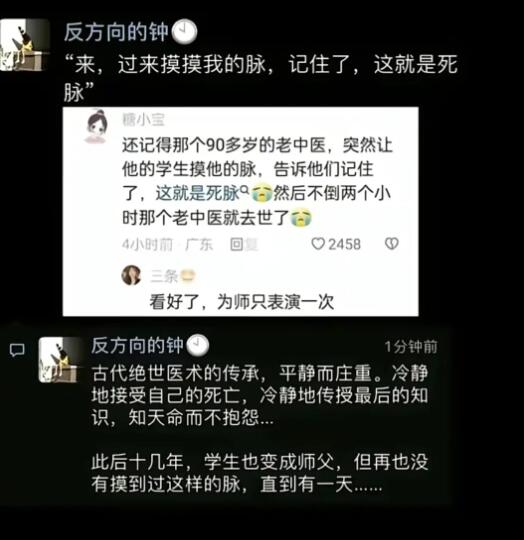Click the broken heart dislike icon

(x=391, y=244)
